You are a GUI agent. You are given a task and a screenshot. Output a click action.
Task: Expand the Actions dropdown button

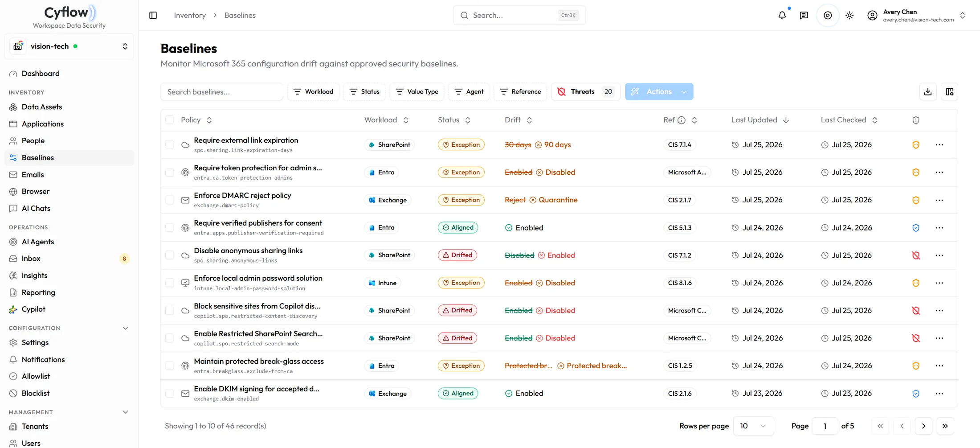pyautogui.click(x=659, y=91)
